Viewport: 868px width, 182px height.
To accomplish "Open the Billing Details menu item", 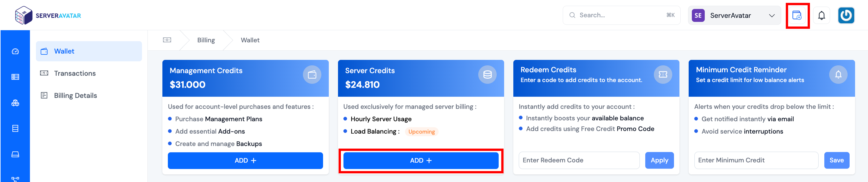I will (x=89, y=96).
